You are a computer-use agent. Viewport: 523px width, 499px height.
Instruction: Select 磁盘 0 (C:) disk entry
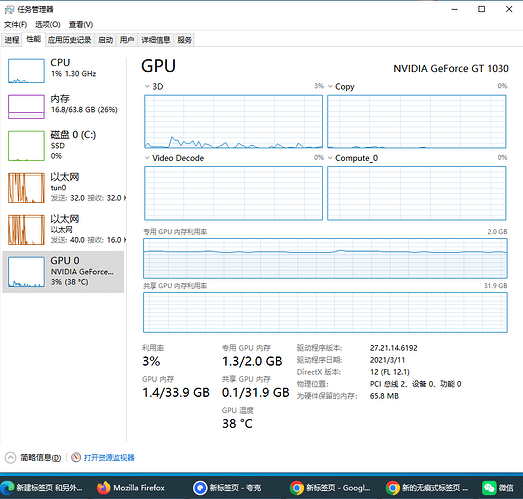click(x=63, y=145)
